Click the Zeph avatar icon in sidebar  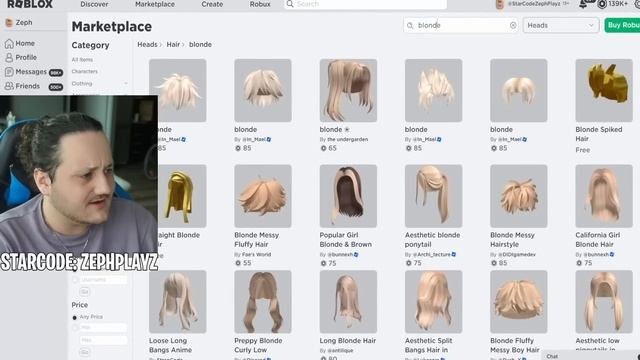9,23
